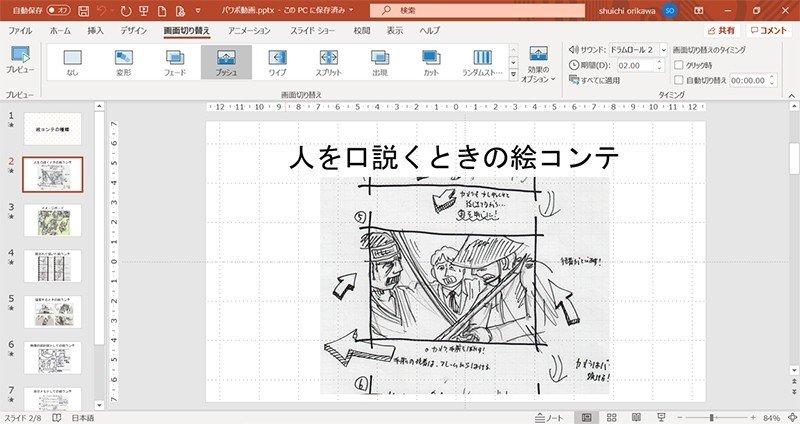Screen dimensions: 800x424
Task: Select the ワイプ transition
Action: tap(277, 62)
